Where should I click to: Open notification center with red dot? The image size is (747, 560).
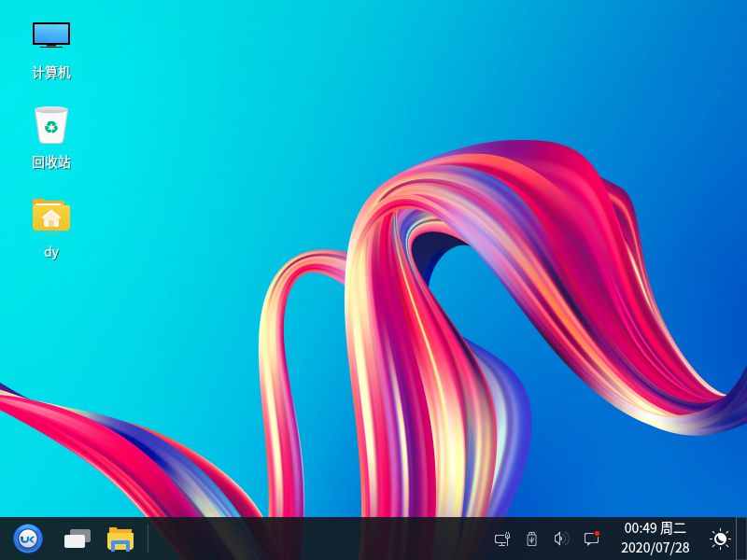pos(592,539)
